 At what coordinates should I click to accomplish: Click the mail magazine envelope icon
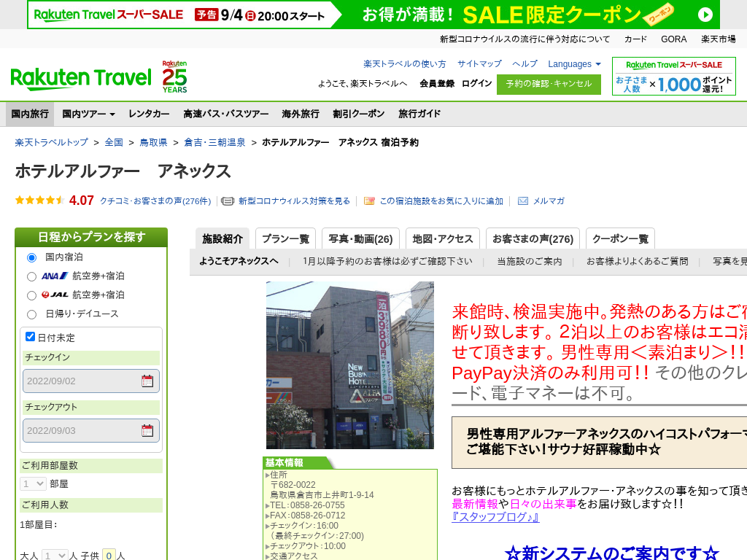tap(523, 201)
